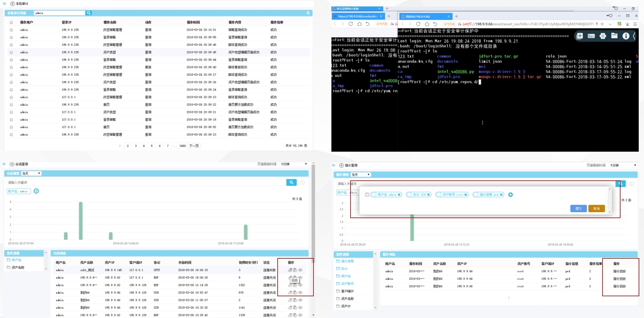Expand 客户端IP folder in 指令查询 conditions
Screen dimensions: 644x318
pos(344,291)
